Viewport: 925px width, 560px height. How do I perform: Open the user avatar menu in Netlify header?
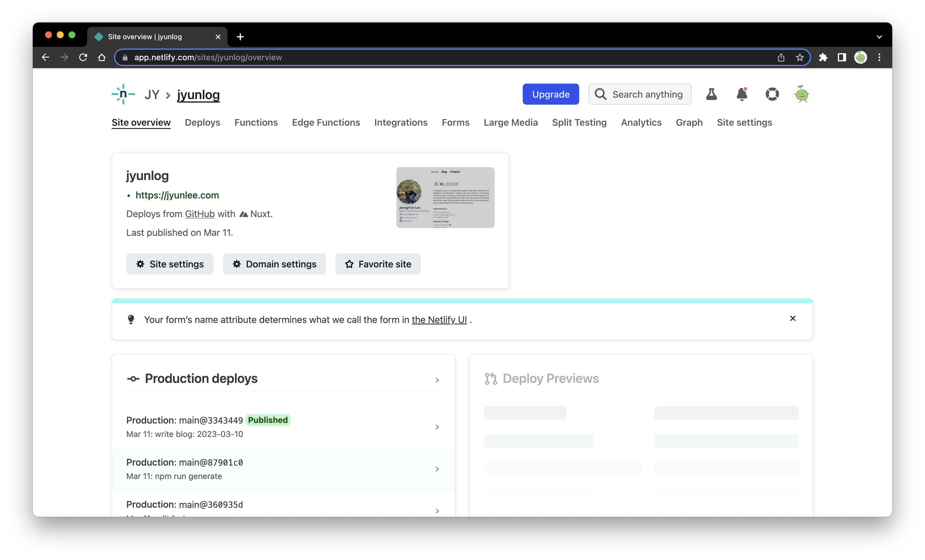pyautogui.click(x=802, y=94)
